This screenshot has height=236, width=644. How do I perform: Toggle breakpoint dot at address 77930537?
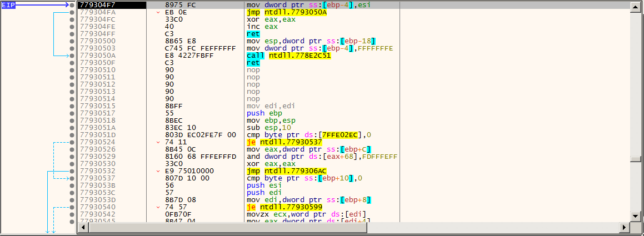point(72,178)
